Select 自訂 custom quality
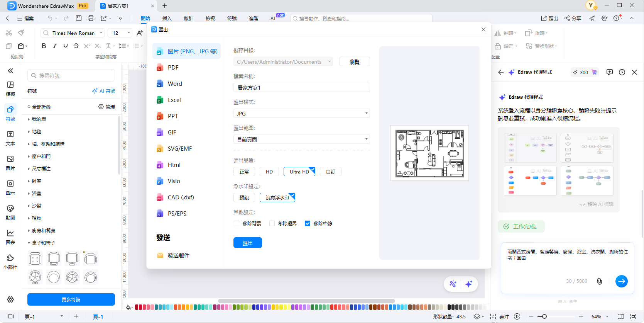 331,172
